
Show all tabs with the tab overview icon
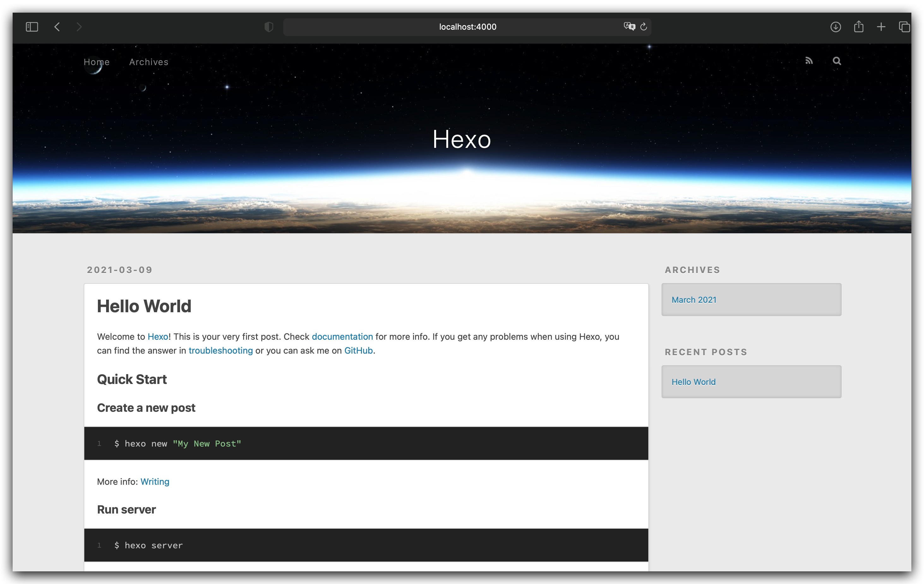coord(904,27)
